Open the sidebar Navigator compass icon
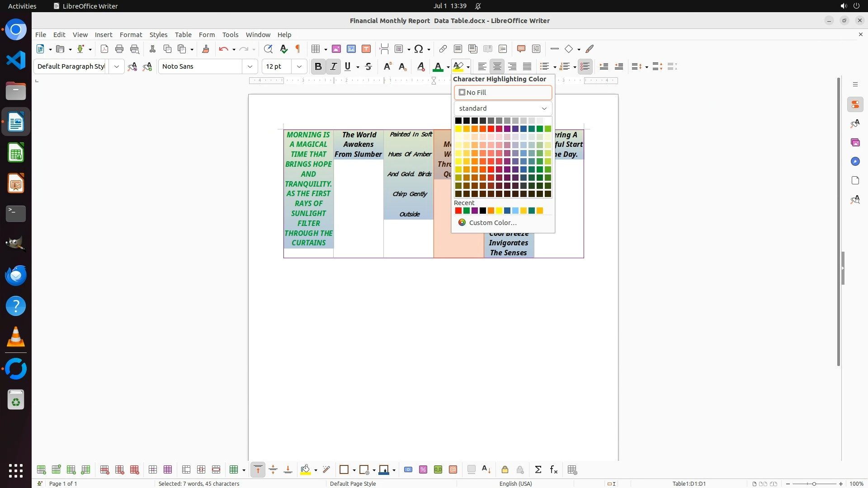This screenshot has height=488, width=868. pos(855,161)
